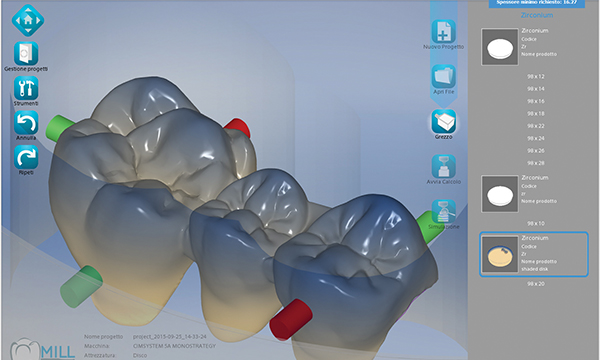Open the Simulazione icon
The height and width of the screenshot is (360, 600).
pos(443,212)
